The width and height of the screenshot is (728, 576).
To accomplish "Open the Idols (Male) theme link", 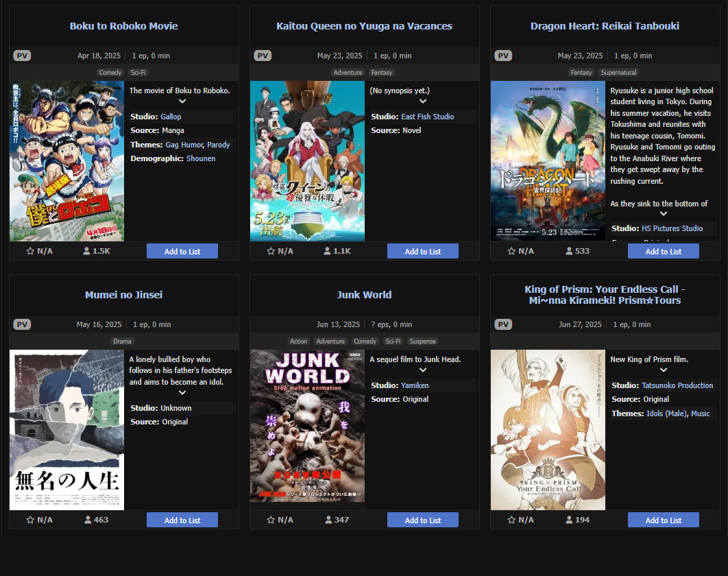I will coord(667,413).
